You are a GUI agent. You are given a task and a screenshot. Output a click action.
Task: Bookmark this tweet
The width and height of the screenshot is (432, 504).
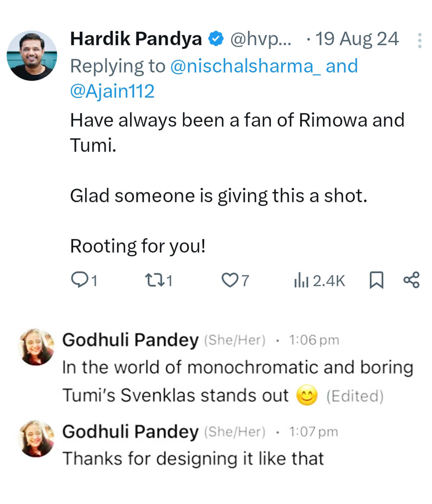pos(377,280)
